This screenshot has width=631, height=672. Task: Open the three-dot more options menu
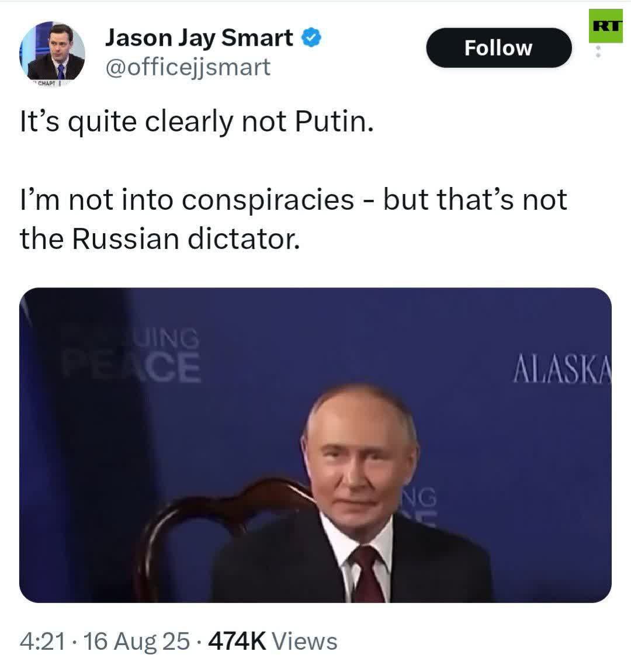tap(598, 52)
